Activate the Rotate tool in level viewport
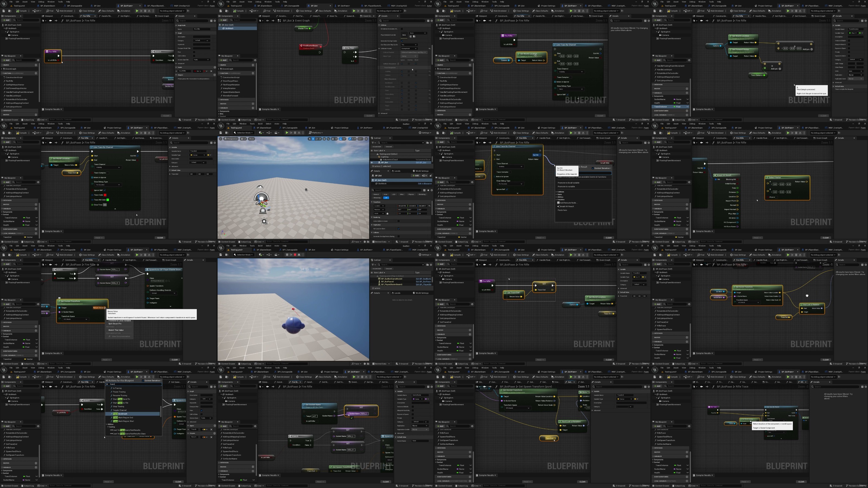868x488 pixels. 317,139
